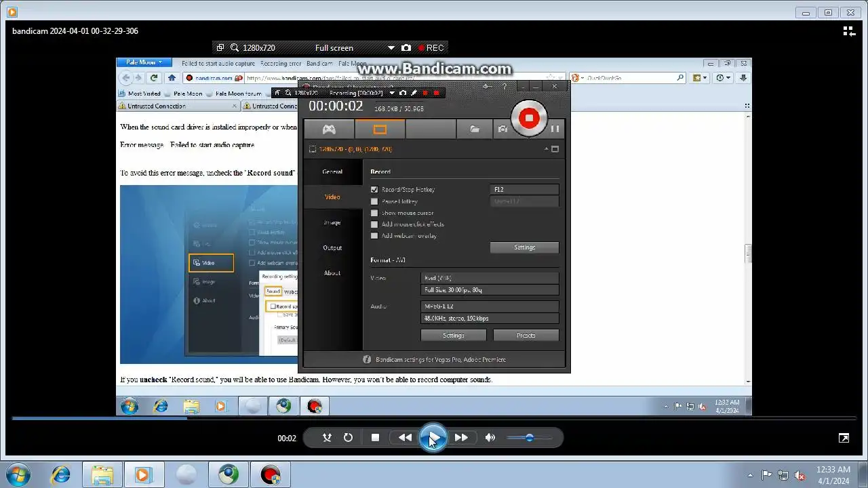Viewport: 868px width, 488px height.
Task: Enable Show mouse cursor checkbox
Action: point(374,213)
